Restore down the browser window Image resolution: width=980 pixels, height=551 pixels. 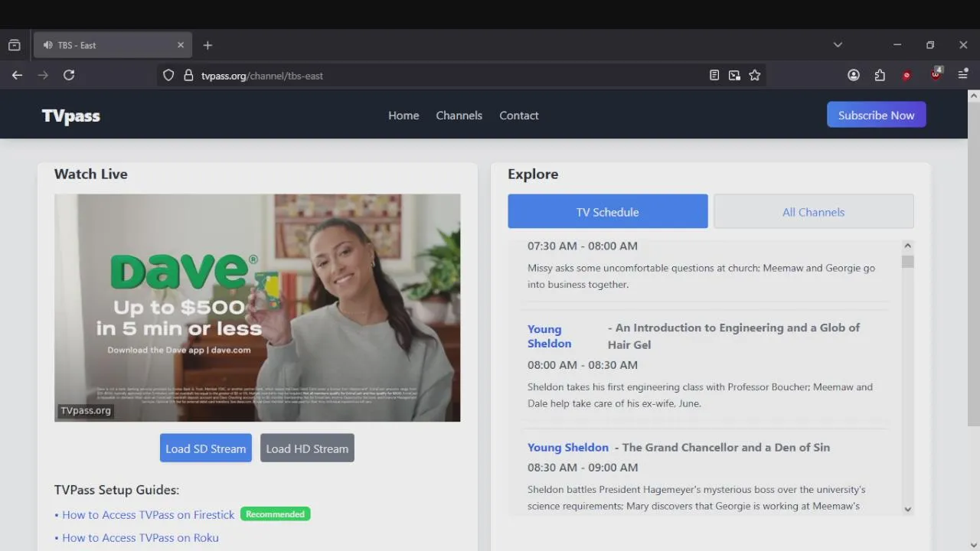click(930, 45)
